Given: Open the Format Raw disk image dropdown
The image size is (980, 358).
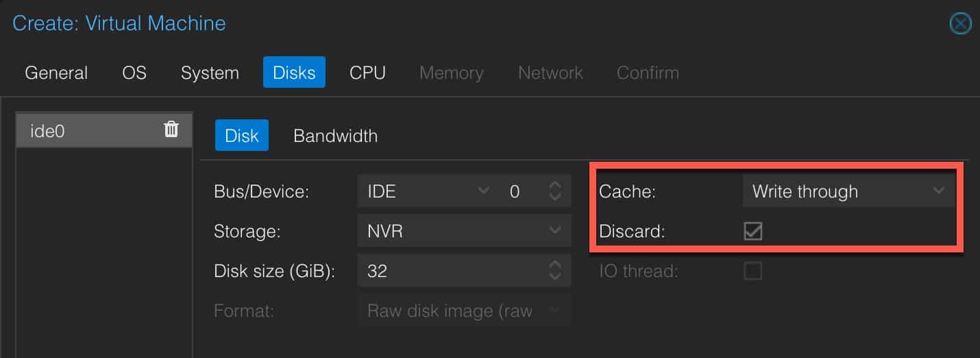Looking at the screenshot, I should tap(465, 311).
